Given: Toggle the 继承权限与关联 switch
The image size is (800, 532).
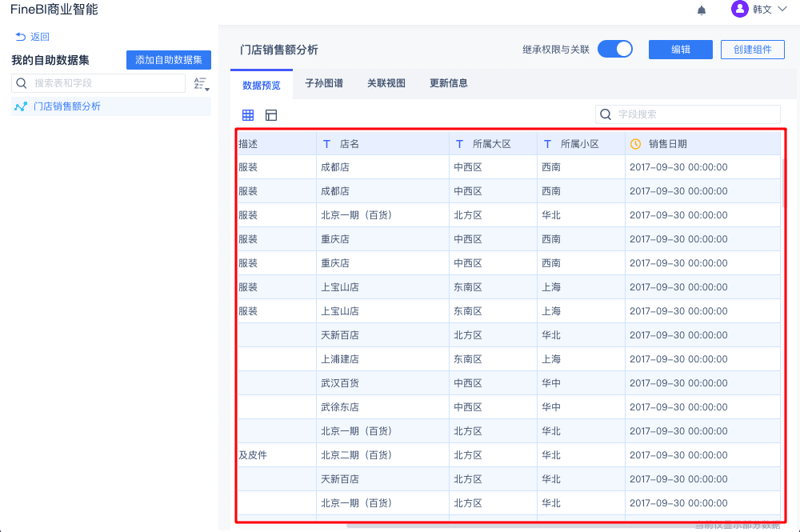Looking at the screenshot, I should (x=614, y=49).
